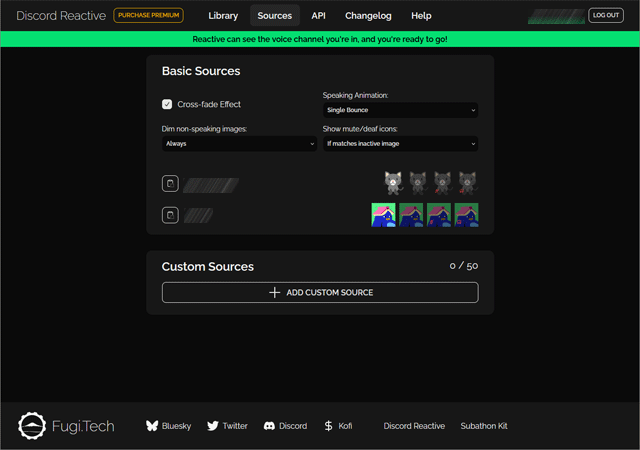The height and width of the screenshot is (450, 640).
Task: Select the third cat thumbnail
Action: coord(442,183)
